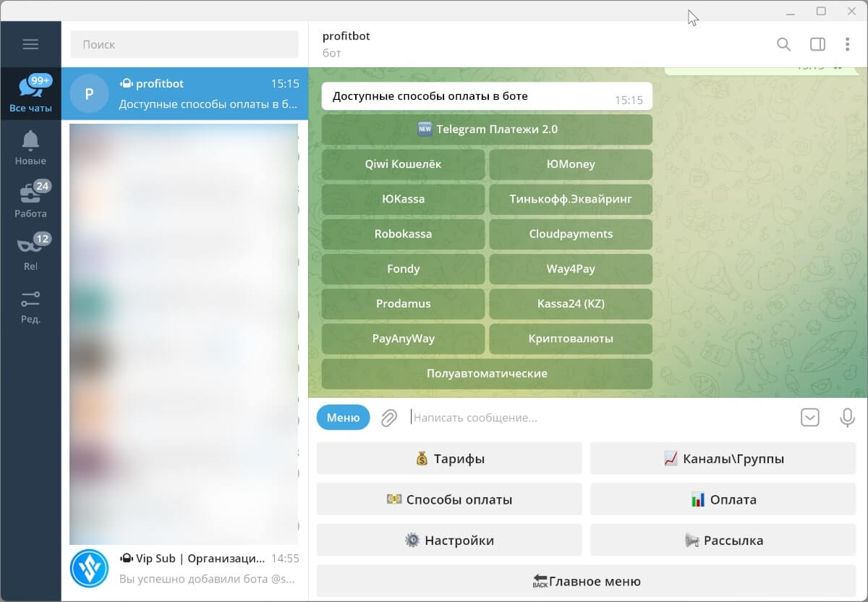Choose Telegram Платежи 2.0 payment method
Screen dimensions: 868x602
tap(487, 130)
